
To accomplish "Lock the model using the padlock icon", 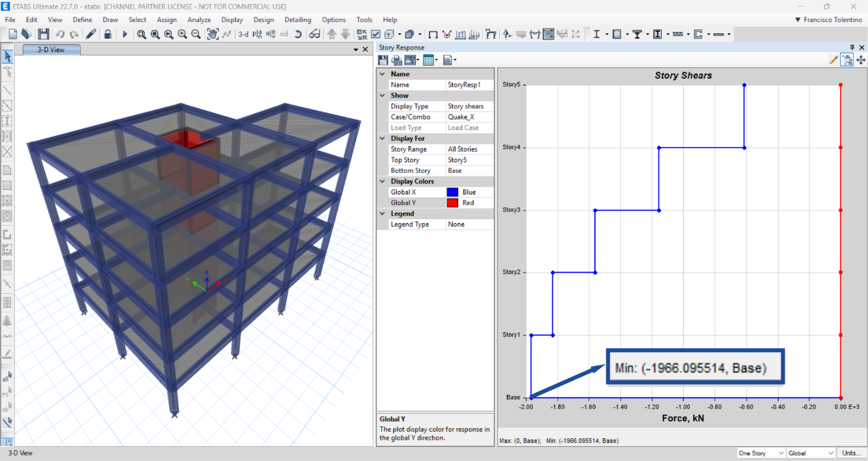I will coord(107,34).
